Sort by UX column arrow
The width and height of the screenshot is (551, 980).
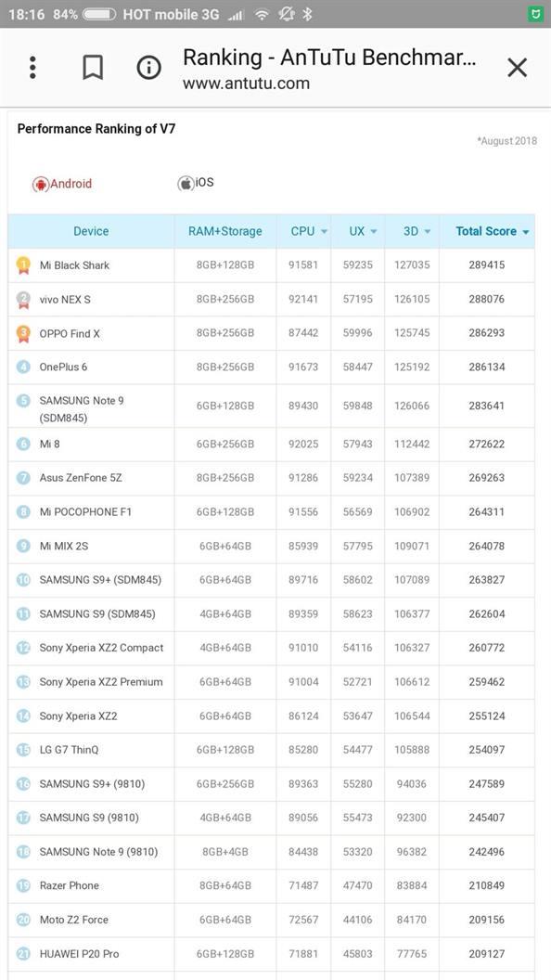tap(374, 232)
